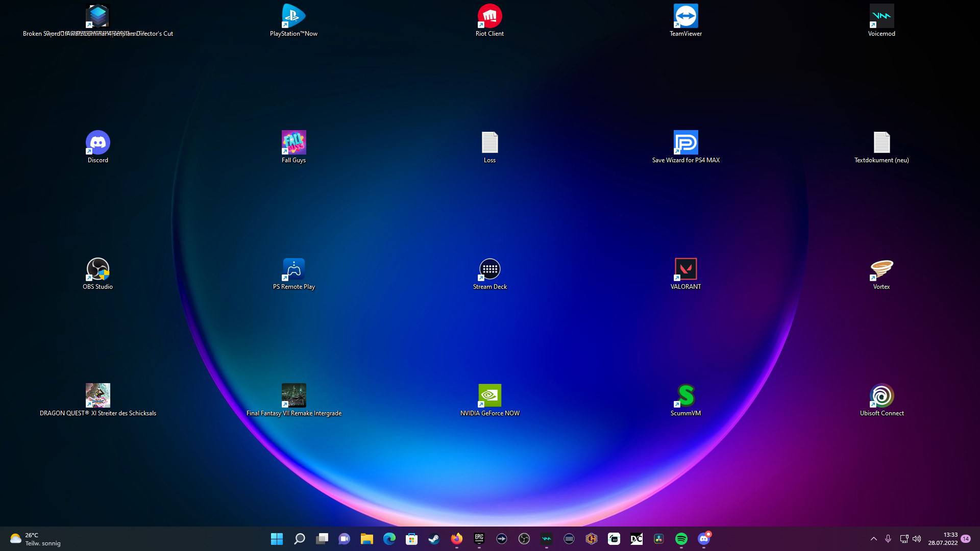980x551 pixels.
Task: Open Spotify from the taskbar
Action: tap(681, 539)
